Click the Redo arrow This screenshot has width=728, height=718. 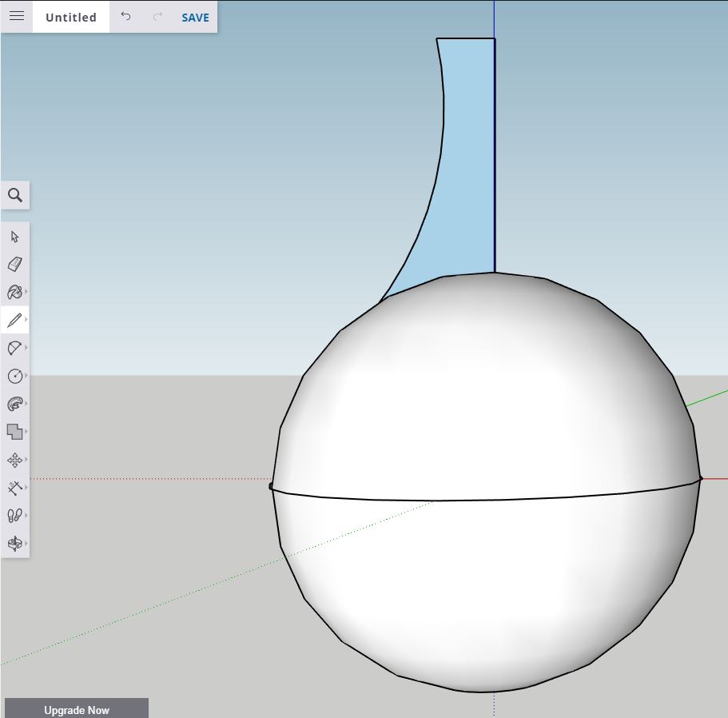click(157, 17)
